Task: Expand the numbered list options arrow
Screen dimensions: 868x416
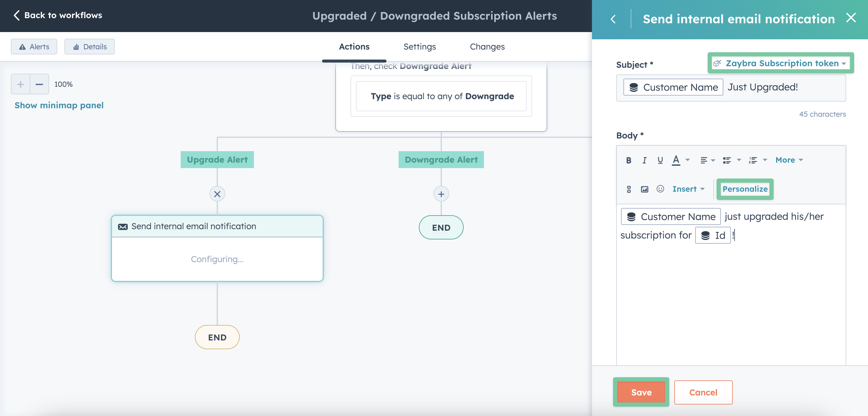Action: click(x=765, y=160)
